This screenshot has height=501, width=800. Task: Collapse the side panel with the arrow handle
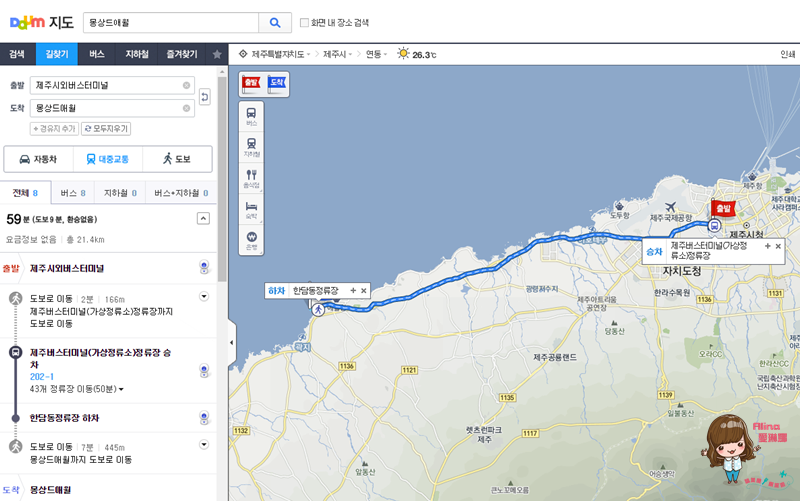tap(232, 342)
